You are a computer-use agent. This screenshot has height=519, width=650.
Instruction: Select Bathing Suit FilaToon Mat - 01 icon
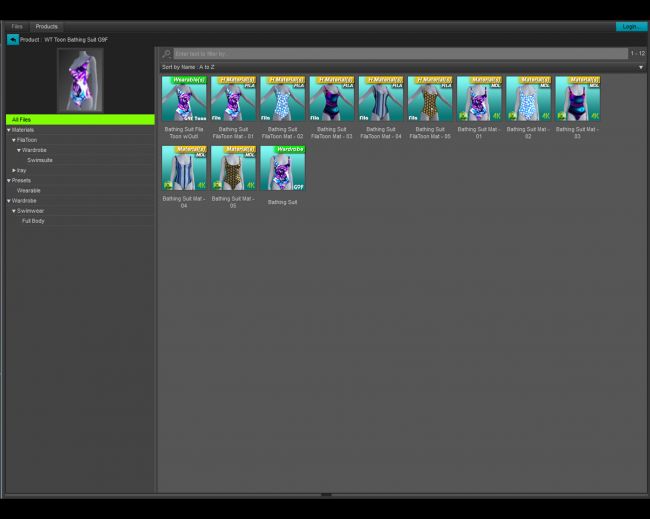click(233, 99)
